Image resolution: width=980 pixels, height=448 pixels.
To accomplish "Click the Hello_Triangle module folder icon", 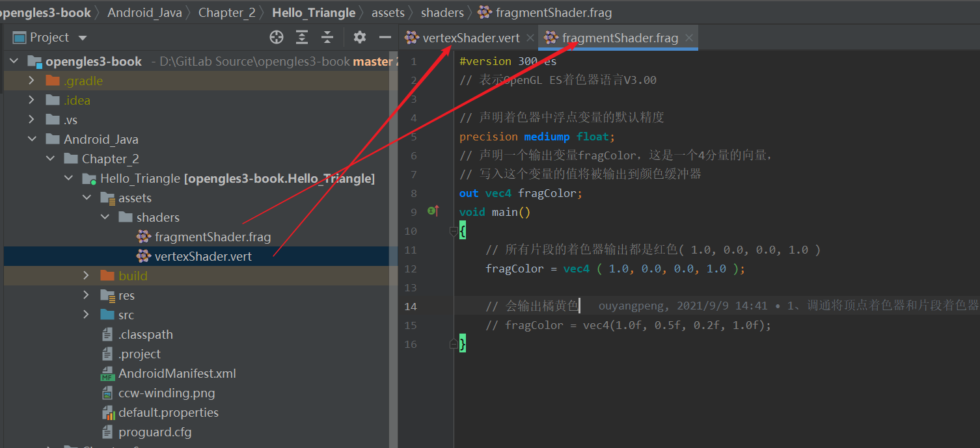I will [x=89, y=179].
